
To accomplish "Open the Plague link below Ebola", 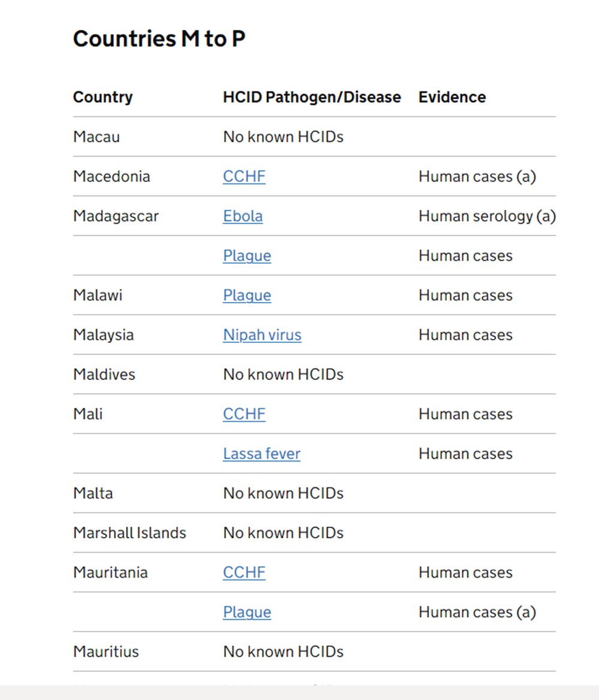I will coord(247,256).
